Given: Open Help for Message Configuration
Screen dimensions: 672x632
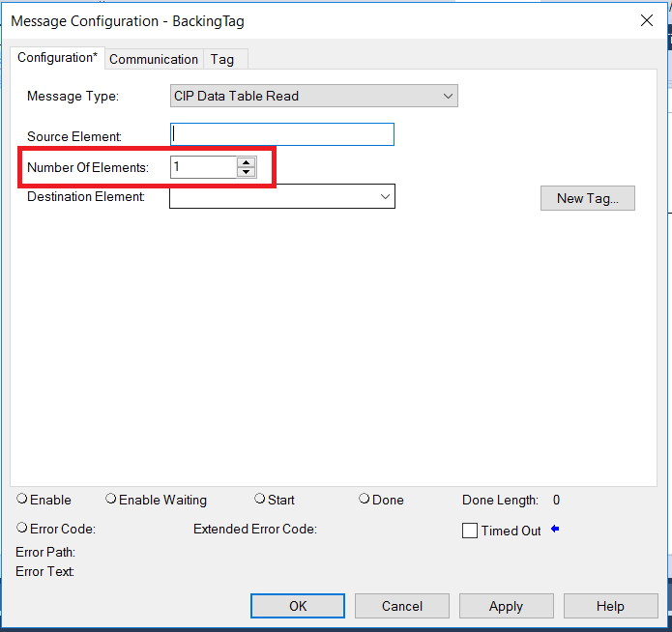Looking at the screenshot, I should (x=610, y=606).
